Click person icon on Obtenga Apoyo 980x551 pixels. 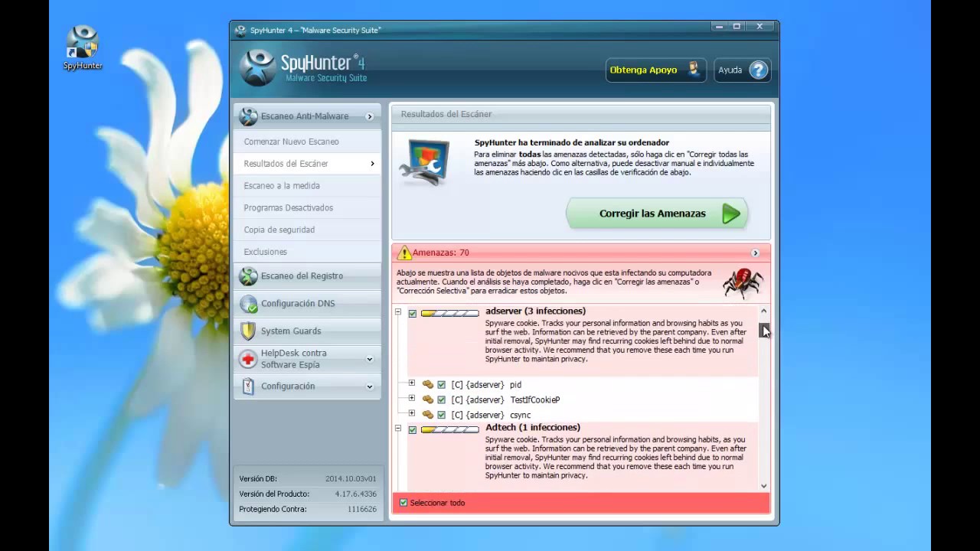(x=694, y=69)
